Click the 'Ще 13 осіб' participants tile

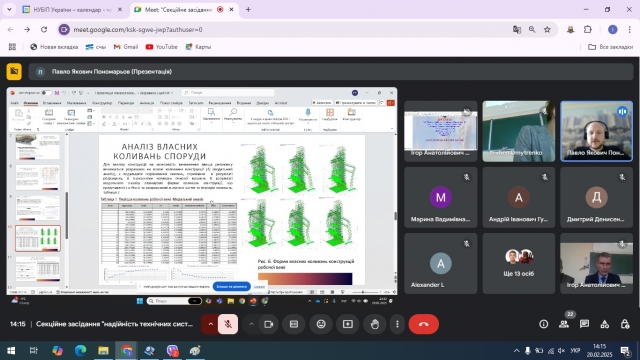518,263
